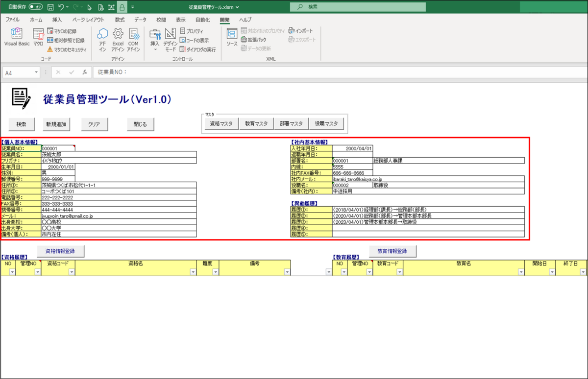Open Macro Security warning icon

point(67,49)
